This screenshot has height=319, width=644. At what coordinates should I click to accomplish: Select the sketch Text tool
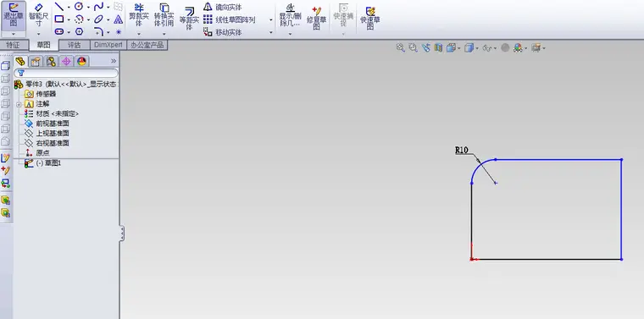[119, 19]
